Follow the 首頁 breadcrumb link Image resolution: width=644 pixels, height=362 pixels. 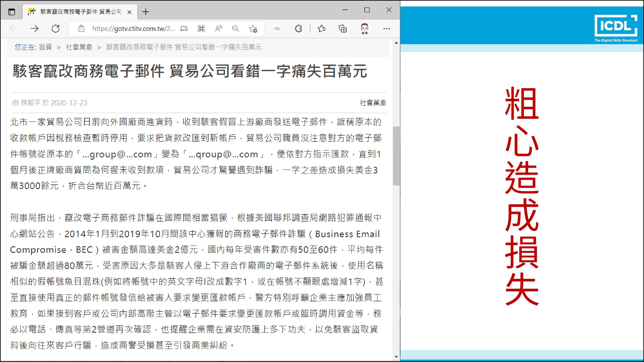(x=45, y=47)
